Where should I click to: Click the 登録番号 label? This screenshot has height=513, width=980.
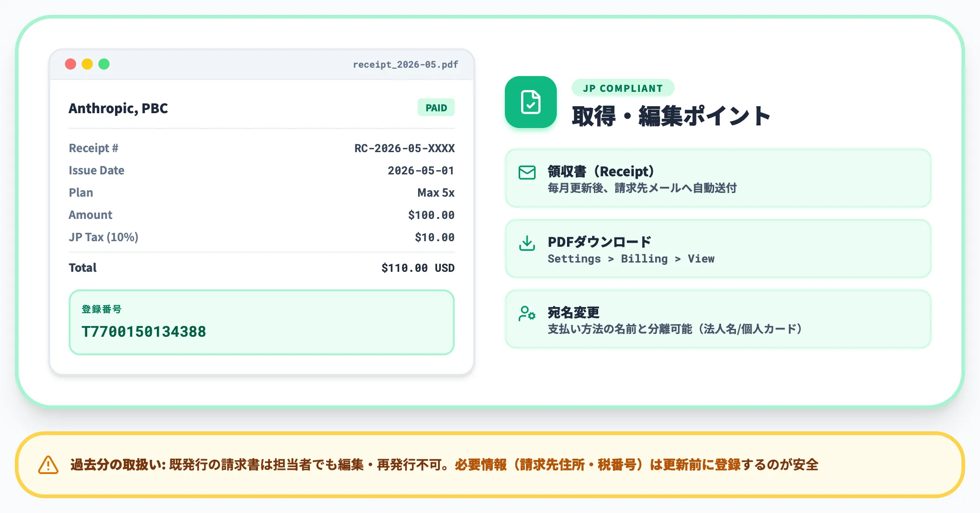click(102, 309)
